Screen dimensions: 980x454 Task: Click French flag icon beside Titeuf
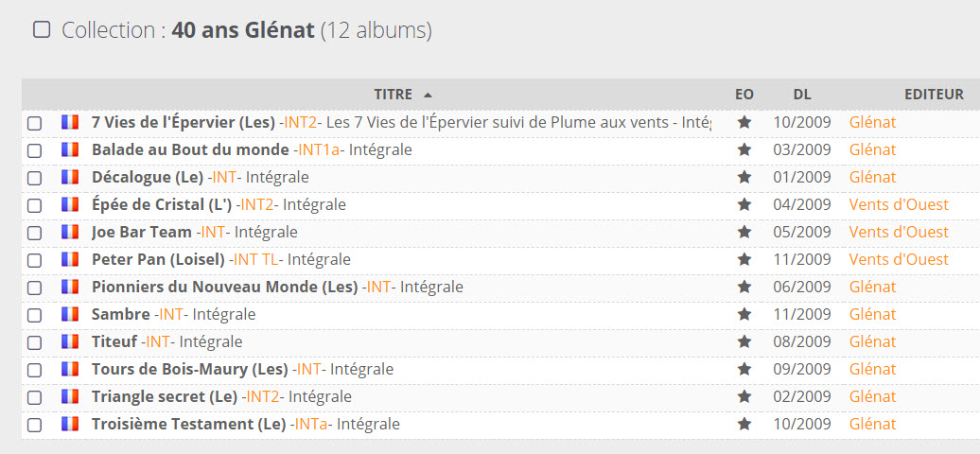pos(69,341)
